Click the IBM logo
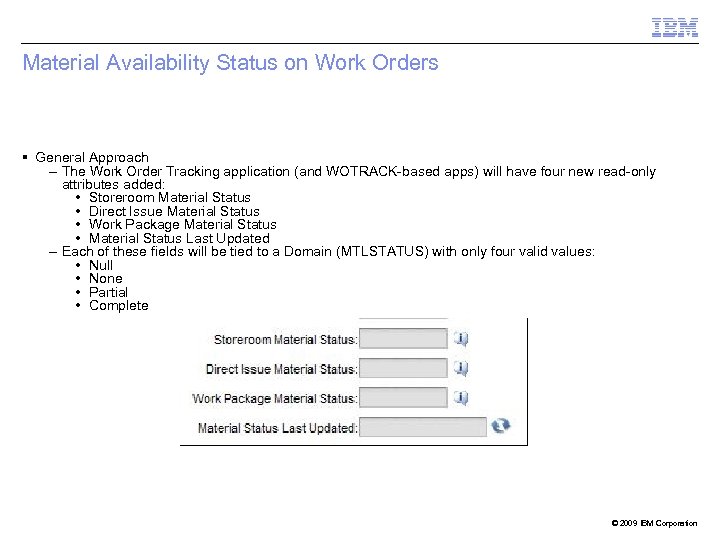 point(675,28)
